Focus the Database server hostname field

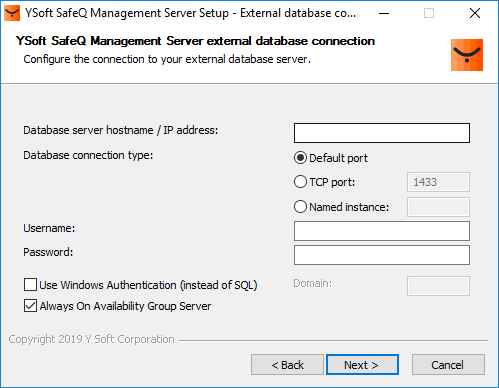[x=382, y=133]
